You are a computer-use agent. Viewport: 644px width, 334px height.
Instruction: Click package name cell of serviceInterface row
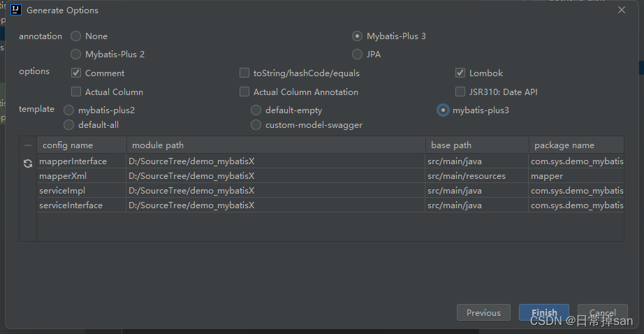[x=576, y=205]
